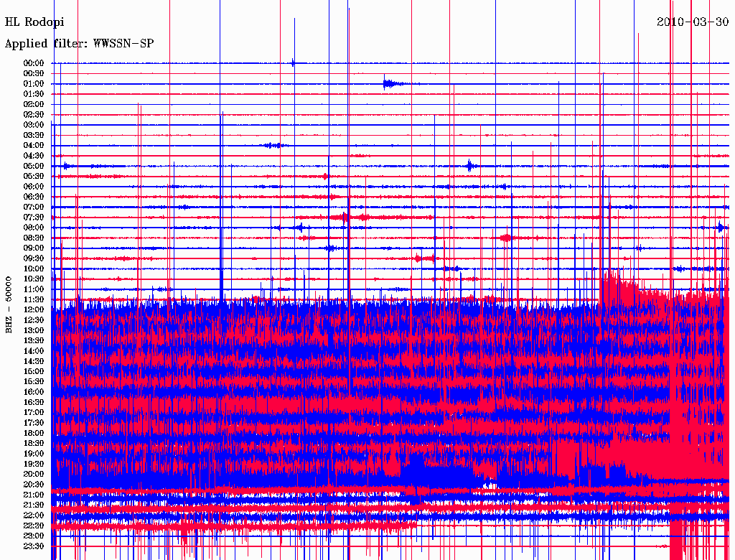Select the 22:00 time row label
This screenshot has height=560, width=735.
click(x=34, y=515)
